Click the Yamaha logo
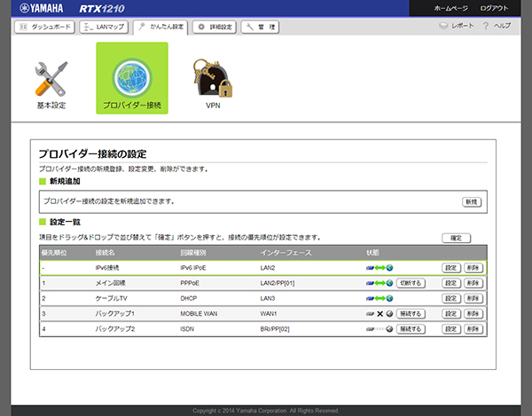The width and height of the screenshot is (532, 416). (x=39, y=8)
